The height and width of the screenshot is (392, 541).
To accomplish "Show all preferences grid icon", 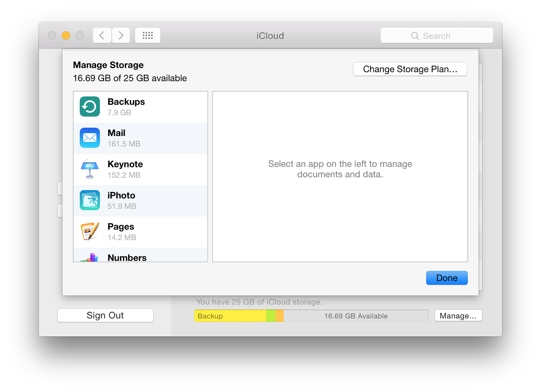I will (148, 35).
